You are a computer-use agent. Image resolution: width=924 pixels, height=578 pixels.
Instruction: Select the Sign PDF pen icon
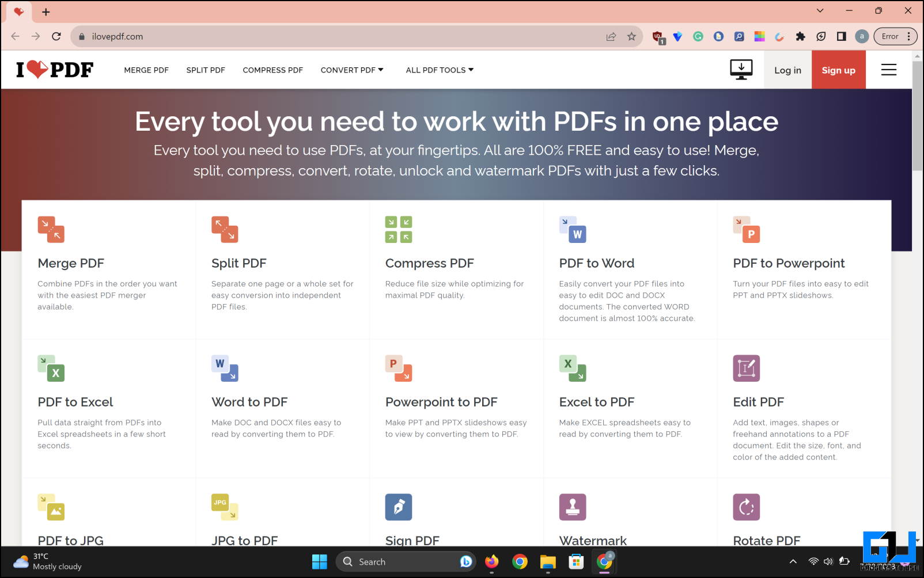click(399, 507)
